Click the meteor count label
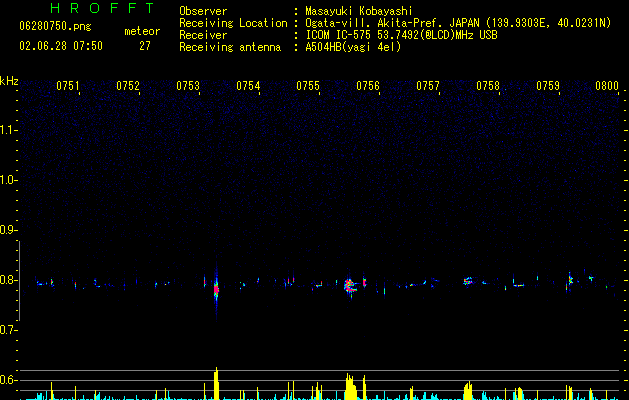The width and height of the screenshot is (629, 400). [142, 31]
